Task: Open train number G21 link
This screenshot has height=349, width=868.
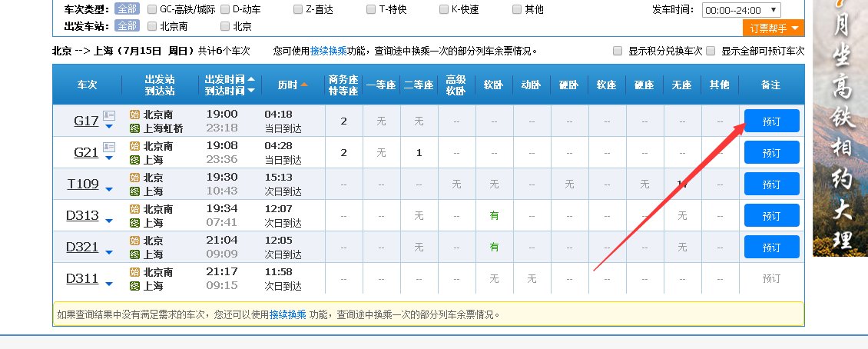Action: point(86,152)
